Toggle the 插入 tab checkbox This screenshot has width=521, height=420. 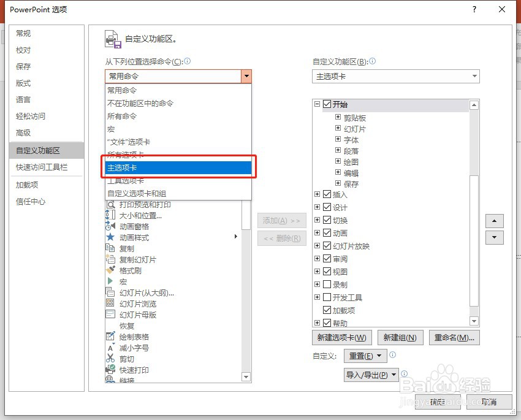(x=327, y=194)
